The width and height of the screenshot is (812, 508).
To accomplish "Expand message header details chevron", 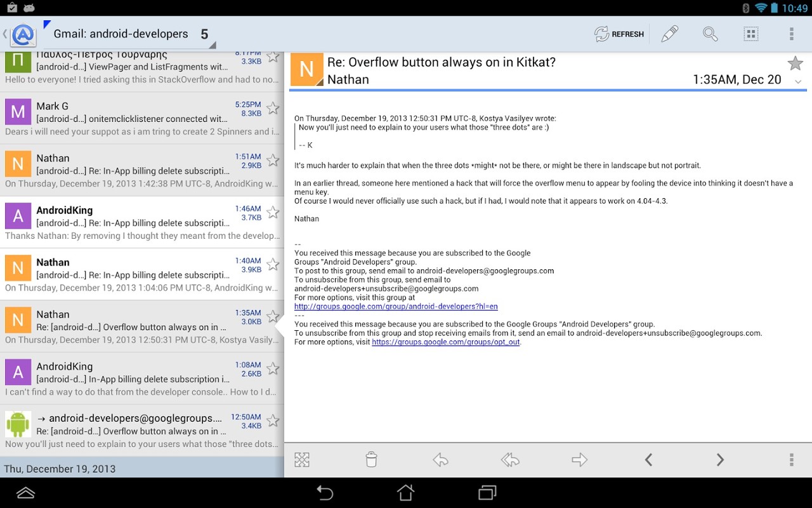I will point(797,81).
